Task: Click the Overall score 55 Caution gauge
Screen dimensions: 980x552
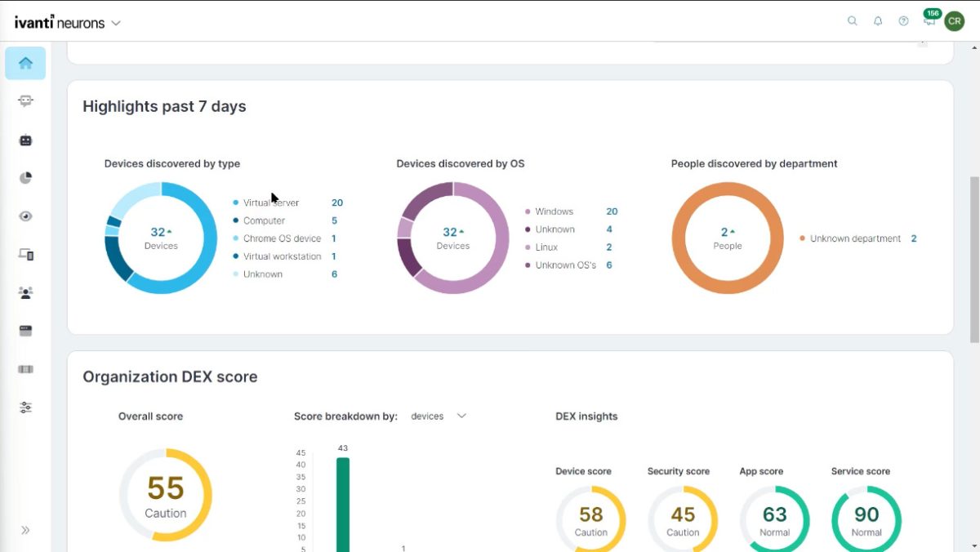Action: [x=166, y=494]
